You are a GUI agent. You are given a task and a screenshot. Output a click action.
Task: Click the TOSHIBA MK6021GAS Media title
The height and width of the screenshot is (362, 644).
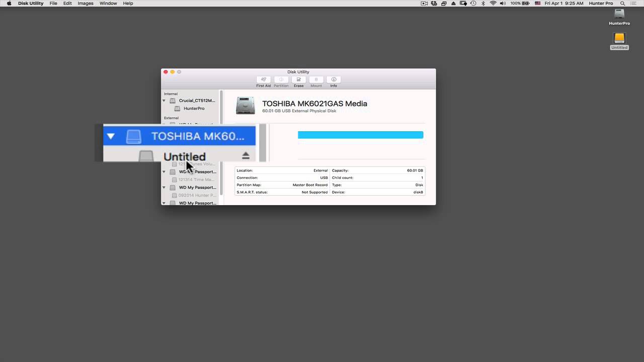point(314,104)
